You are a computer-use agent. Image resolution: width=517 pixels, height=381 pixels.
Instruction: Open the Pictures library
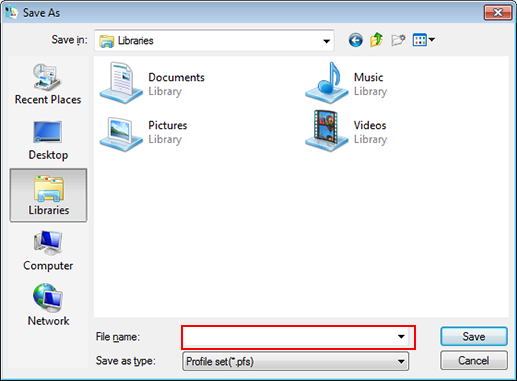coord(144,132)
